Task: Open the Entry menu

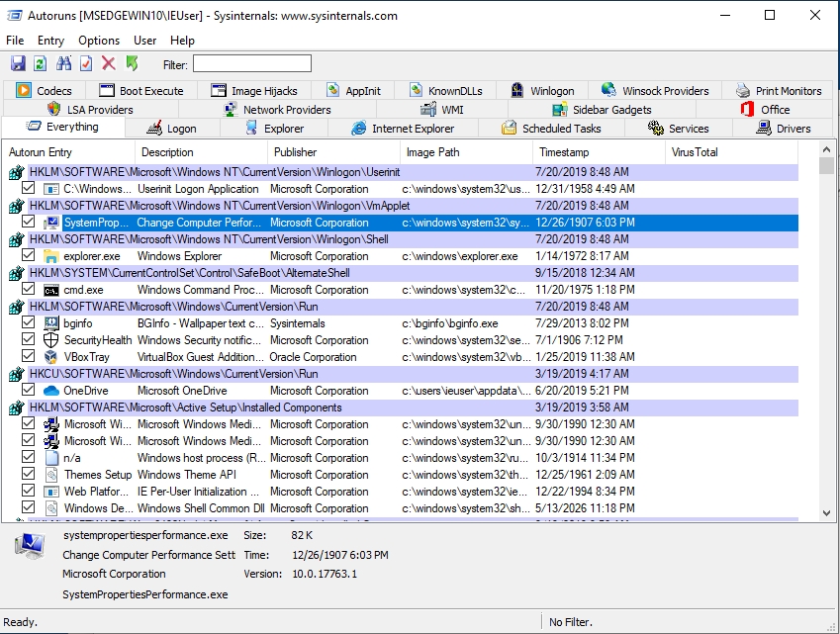Action: 50,41
